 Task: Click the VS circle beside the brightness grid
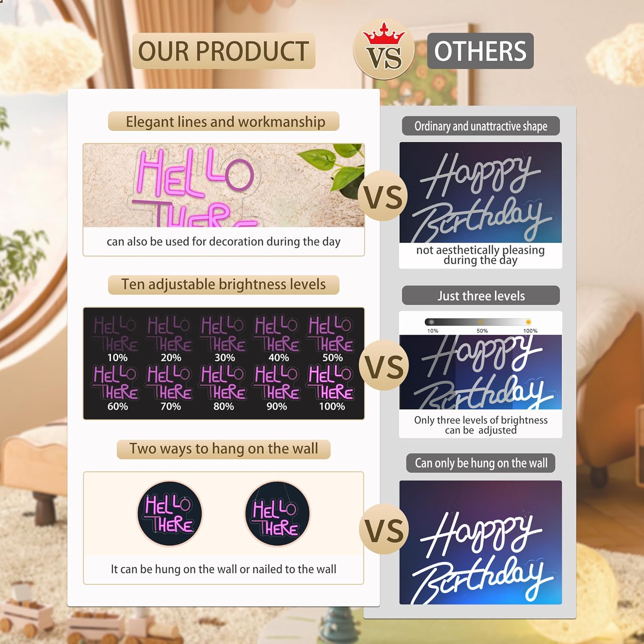(384, 365)
